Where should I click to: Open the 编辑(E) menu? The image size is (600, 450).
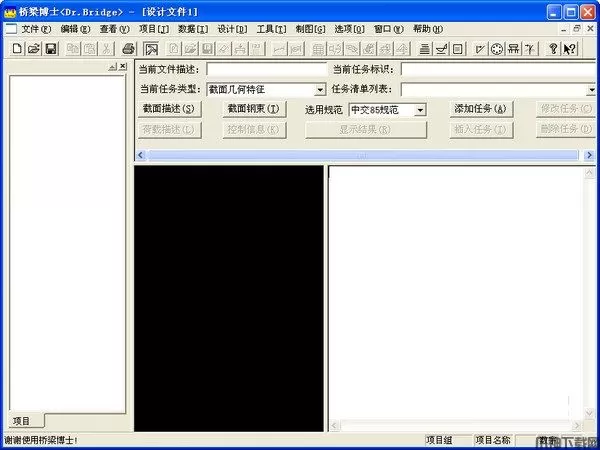click(x=75, y=29)
